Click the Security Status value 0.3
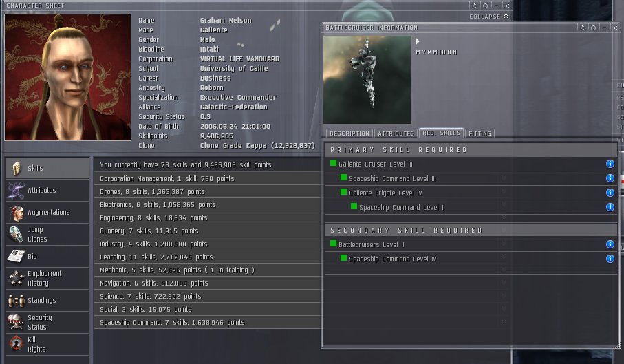The height and width of the screenshot is (364, 624). pyautogui.click(x=205, y=117)
